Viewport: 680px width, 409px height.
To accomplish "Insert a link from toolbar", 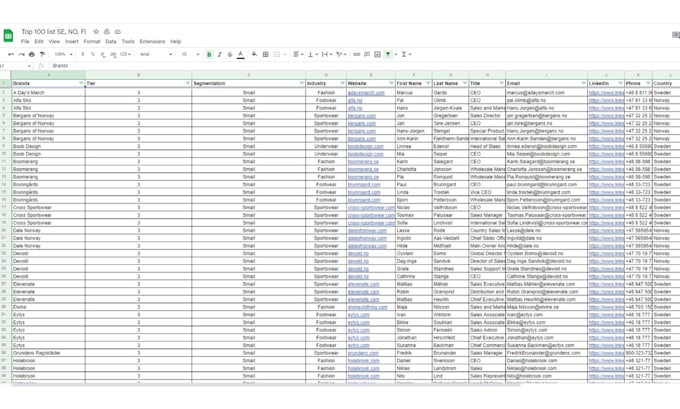I will [356, 54].
